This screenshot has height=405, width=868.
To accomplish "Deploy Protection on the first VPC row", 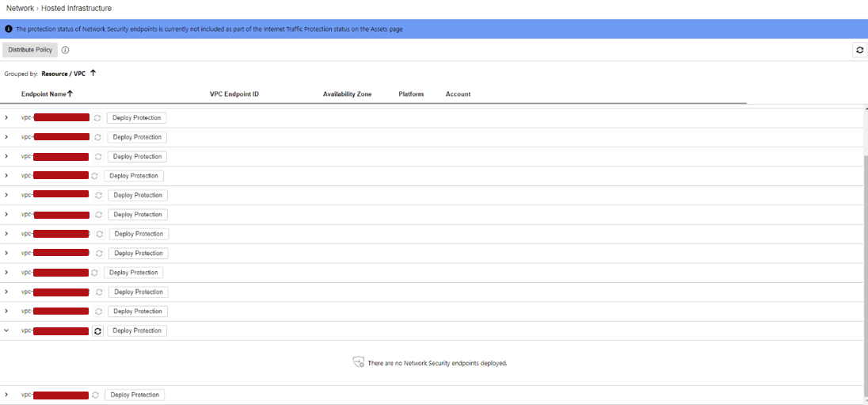I will click(x=136, y=118).
